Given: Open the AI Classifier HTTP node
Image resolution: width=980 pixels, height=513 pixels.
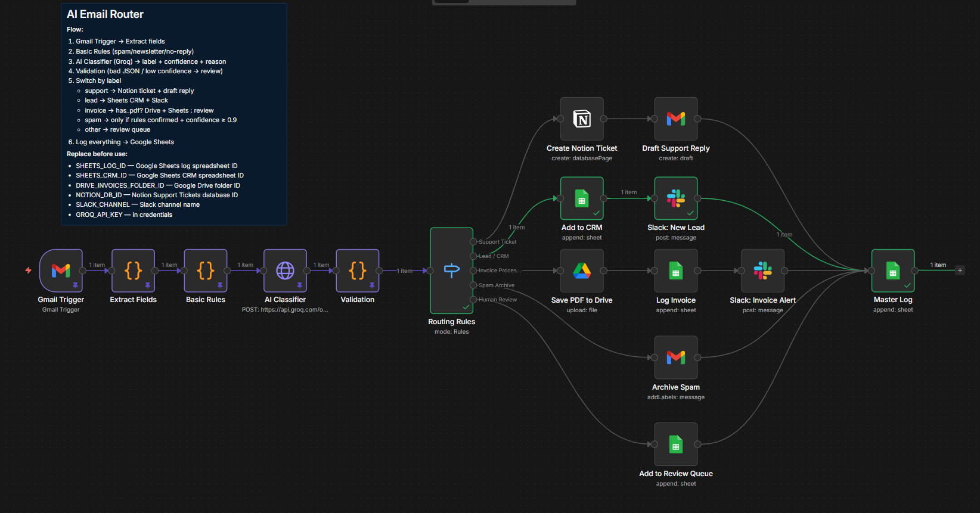Looking at the screenshot, I should pyautogui.click(x=285, y=271).
